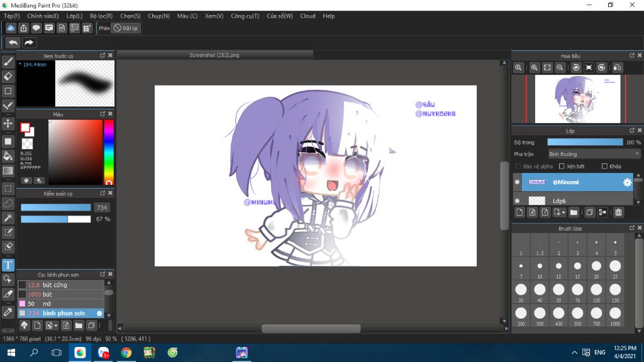Activate the Lasso selection tool
Screen dimensions: 644x362
8,204
